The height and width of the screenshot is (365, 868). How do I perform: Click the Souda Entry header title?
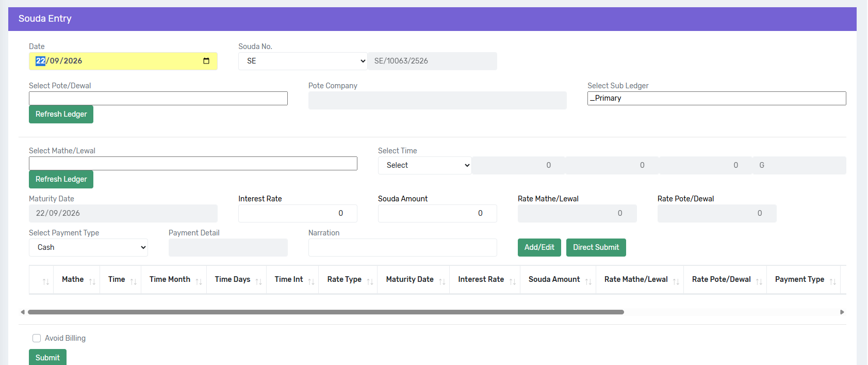click(x=45, y=19)
